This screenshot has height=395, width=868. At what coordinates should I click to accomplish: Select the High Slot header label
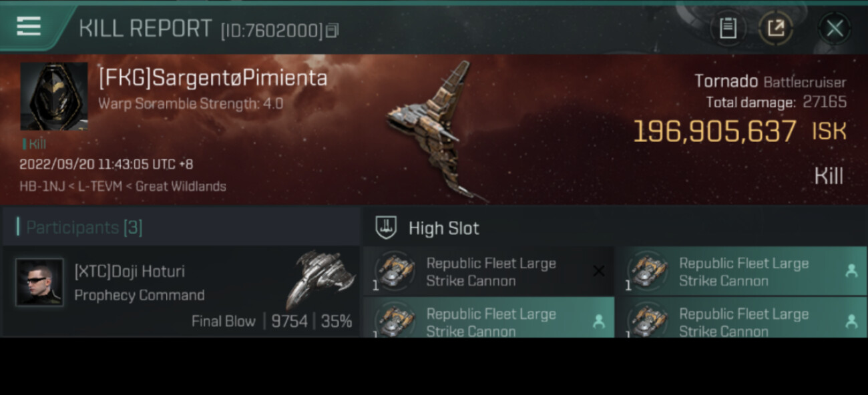(443, 228)
